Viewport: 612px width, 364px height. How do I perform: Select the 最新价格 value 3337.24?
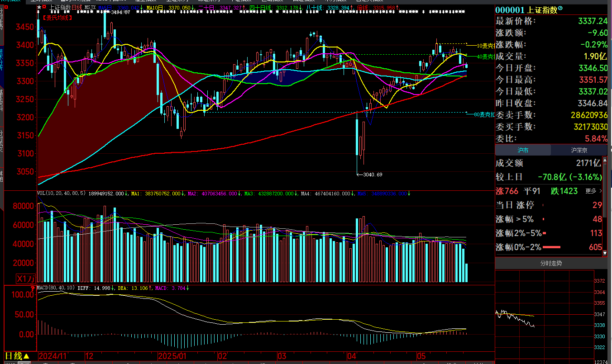tap(593, 21)
